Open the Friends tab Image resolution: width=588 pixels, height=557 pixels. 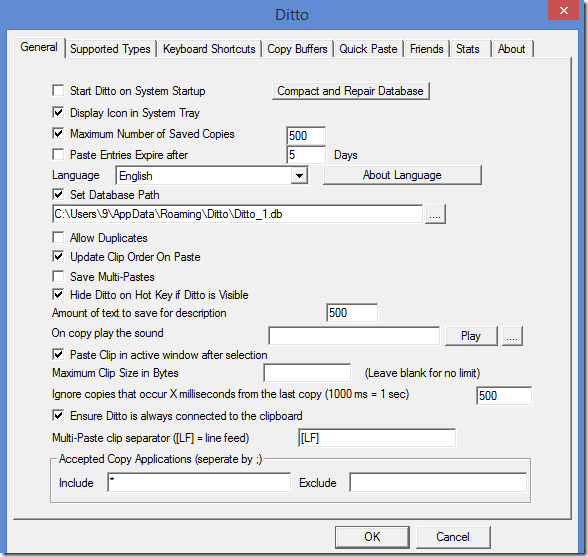coord(427,49)
